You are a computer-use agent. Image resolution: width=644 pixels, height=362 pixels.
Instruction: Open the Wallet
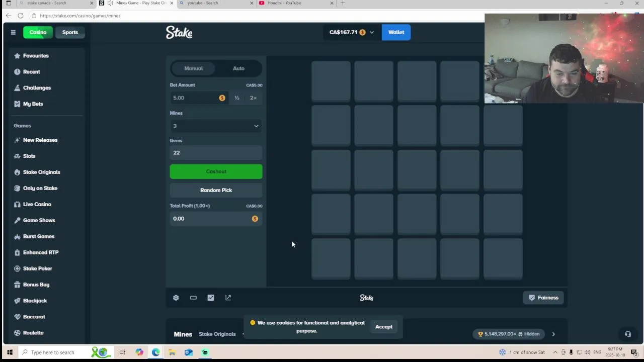(396, 32)
